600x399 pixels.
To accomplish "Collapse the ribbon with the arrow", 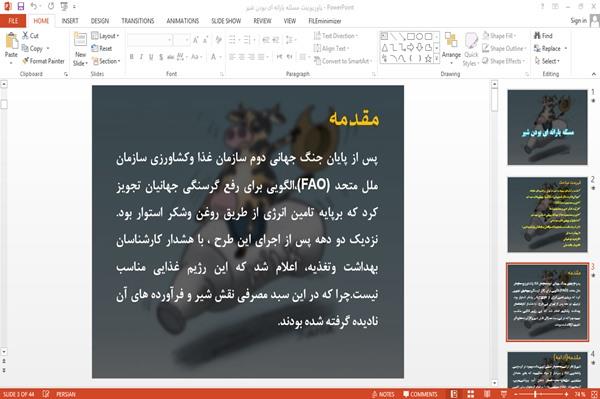I will (593, 74).
